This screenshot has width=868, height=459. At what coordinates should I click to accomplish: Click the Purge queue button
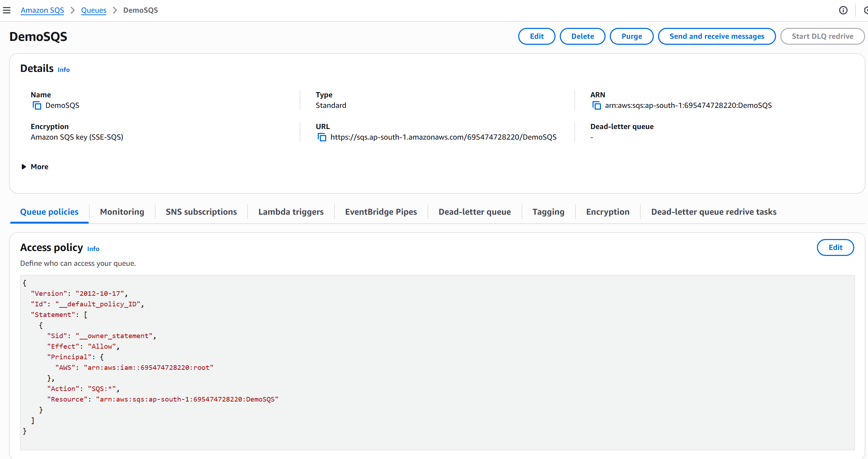coord(631,36)
